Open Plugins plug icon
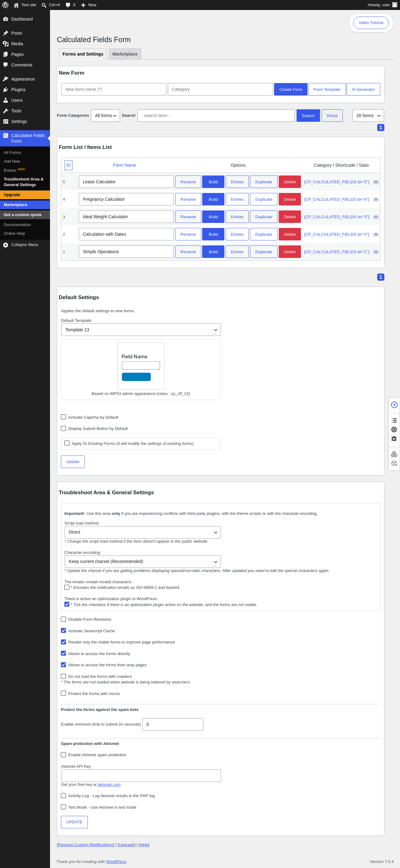Viewport: 400px width, 868px height. [x=5, y=90]
